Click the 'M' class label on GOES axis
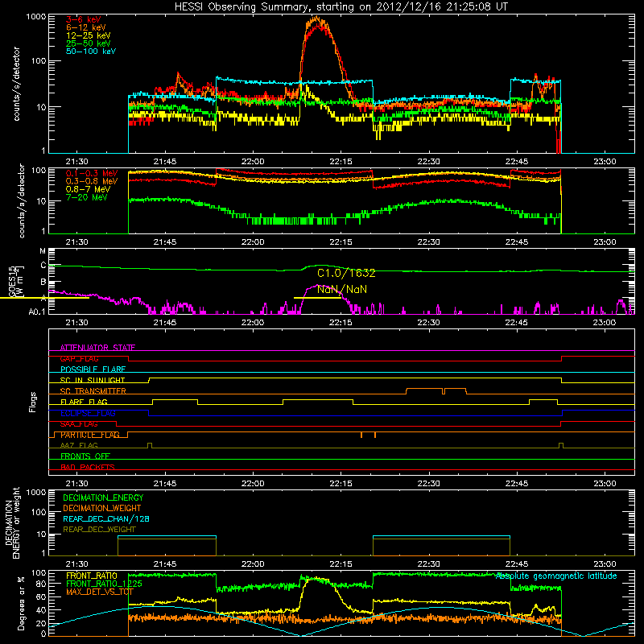 click(x=43, y=251)
